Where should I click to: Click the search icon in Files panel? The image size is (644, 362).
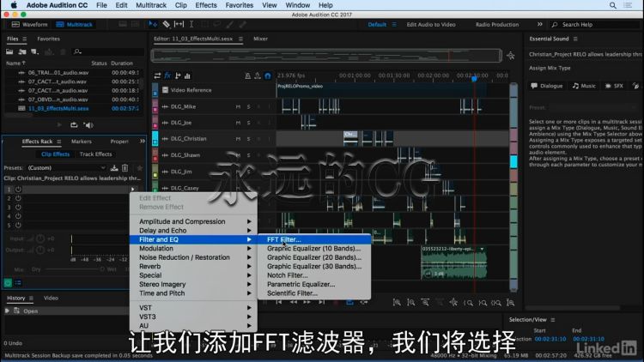tap(77, 51)
